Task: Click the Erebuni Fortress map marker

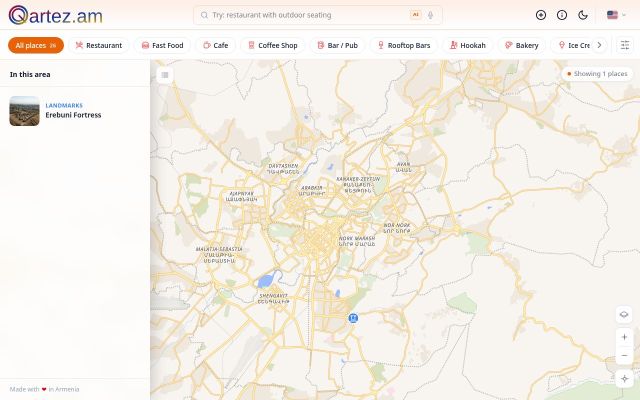Action: pyautogui.click(x=353, y=318)
